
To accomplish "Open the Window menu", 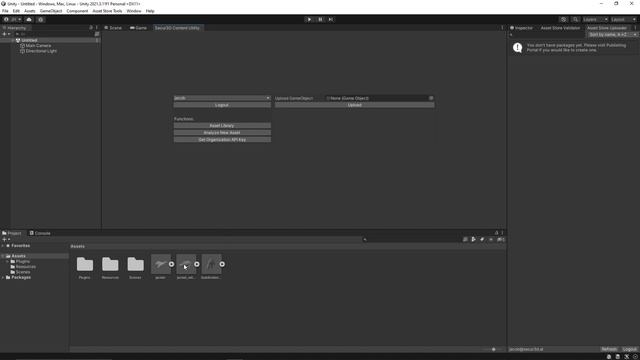I will [133, 11].
